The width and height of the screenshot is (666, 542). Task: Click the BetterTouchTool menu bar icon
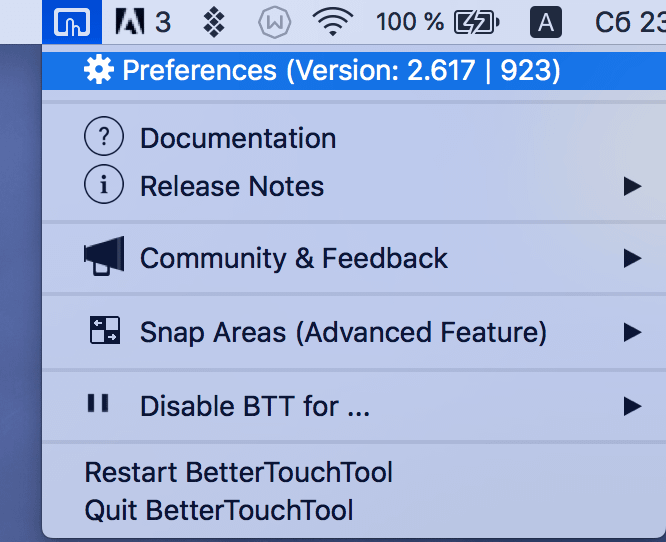69,21
